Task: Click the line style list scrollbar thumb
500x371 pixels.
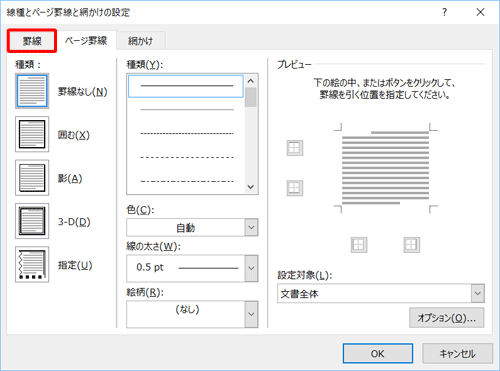Action: (251, 97)
